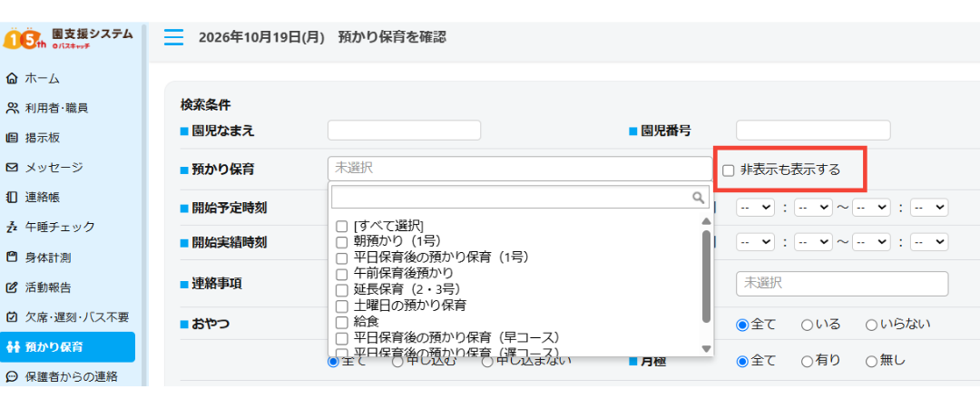Viewport: 980px width, 408px height.
Task: Click the 欠席·遅刻·バス不要 calendar icon
Action: pos(11,316)
